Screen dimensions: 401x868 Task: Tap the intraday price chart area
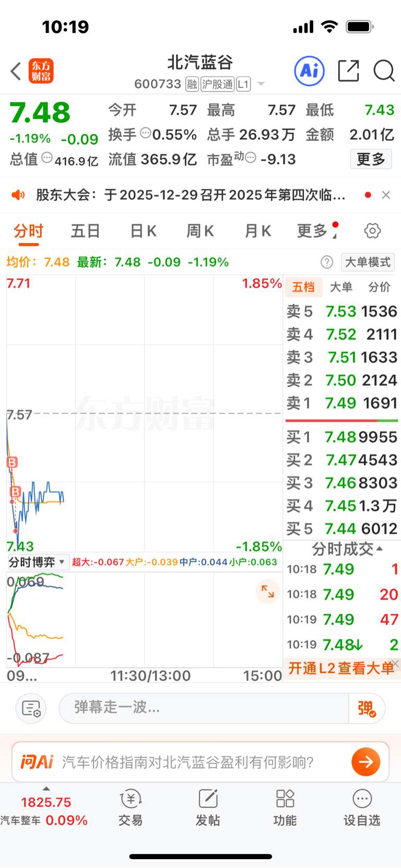coord(144,413)
